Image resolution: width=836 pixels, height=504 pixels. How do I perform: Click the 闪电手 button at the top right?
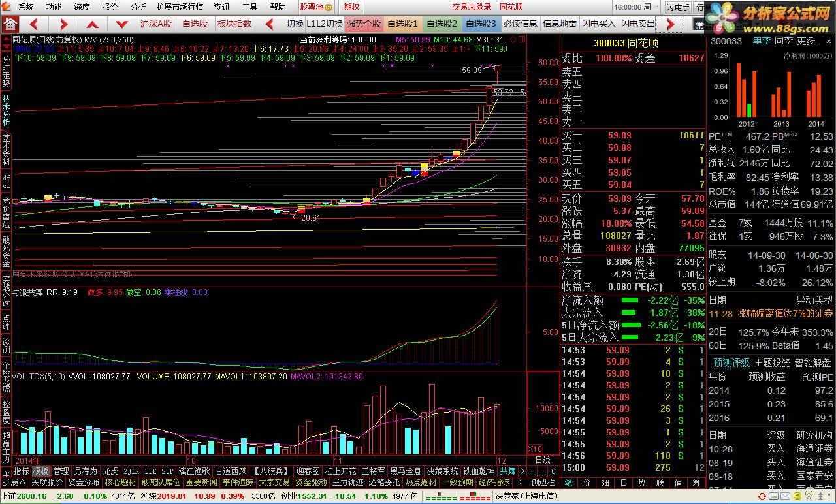678,7
